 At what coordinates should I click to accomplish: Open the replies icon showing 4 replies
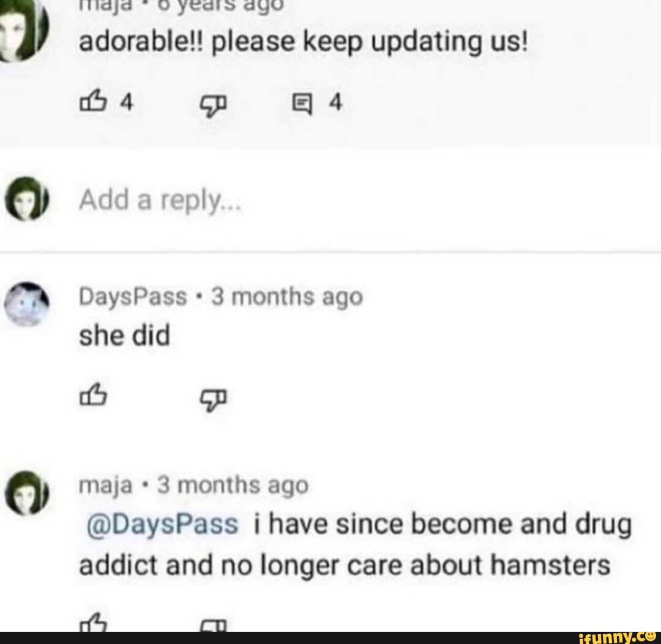(303, 104)
